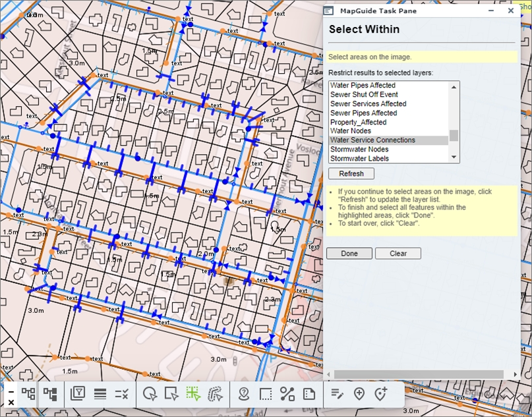Click the node connection tool icon
The height and width of the screenshot is (417, 532).
click(x=287, y=394)
